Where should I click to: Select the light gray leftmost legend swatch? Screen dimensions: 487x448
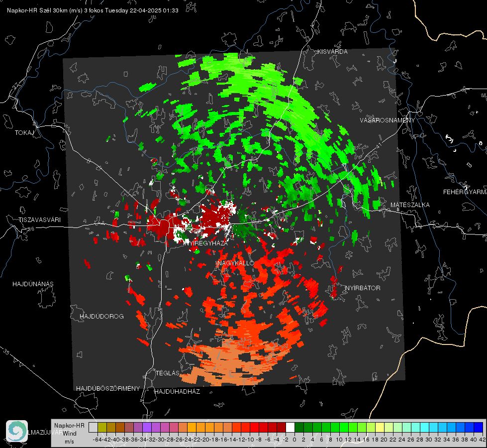pyautogui.click(x=93, y=427)
